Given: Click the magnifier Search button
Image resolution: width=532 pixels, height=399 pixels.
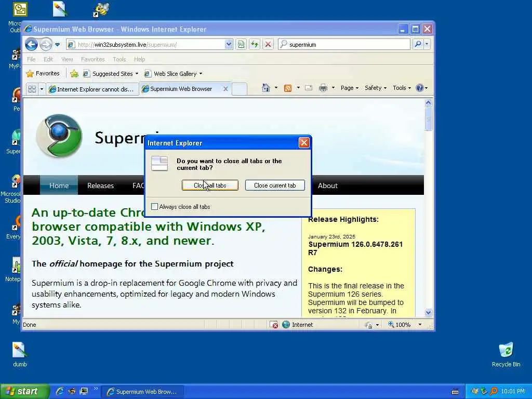Looking at the screenshot, I should click(x=418, y=44).
